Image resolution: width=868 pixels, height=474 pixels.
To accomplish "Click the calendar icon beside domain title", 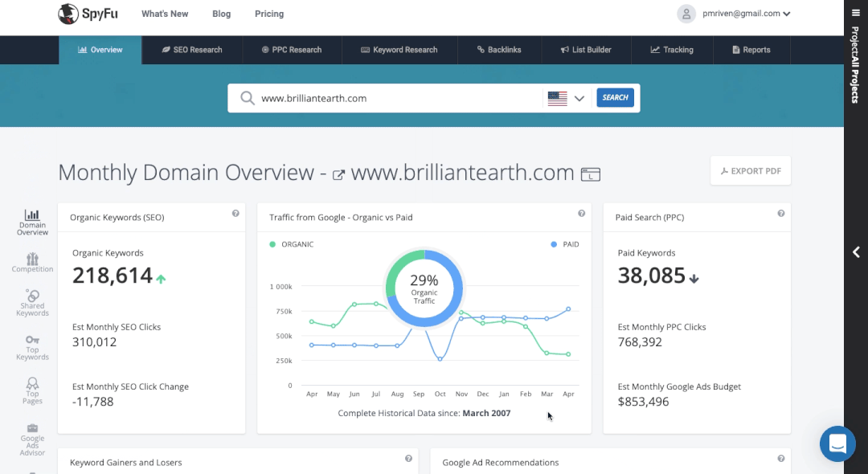I will coord(591,174).
